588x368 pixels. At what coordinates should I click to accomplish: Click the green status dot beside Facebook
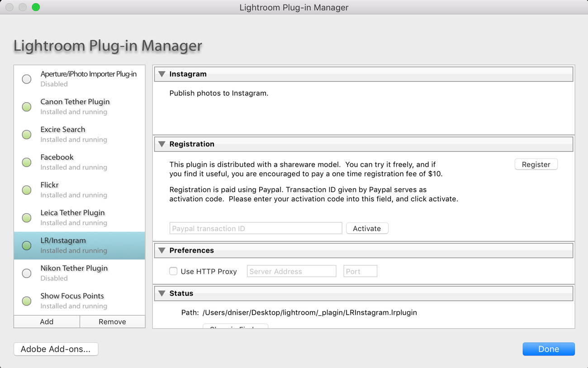pos(27,162)
